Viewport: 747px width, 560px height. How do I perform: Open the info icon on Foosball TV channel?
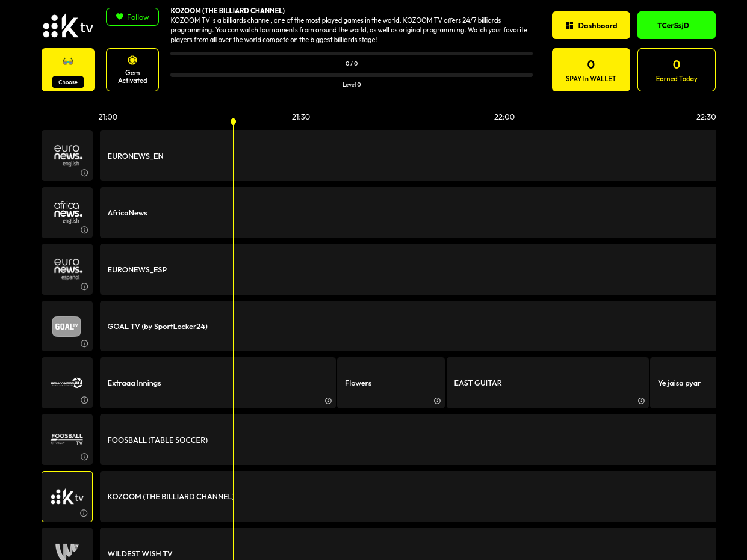pos(84,457)
